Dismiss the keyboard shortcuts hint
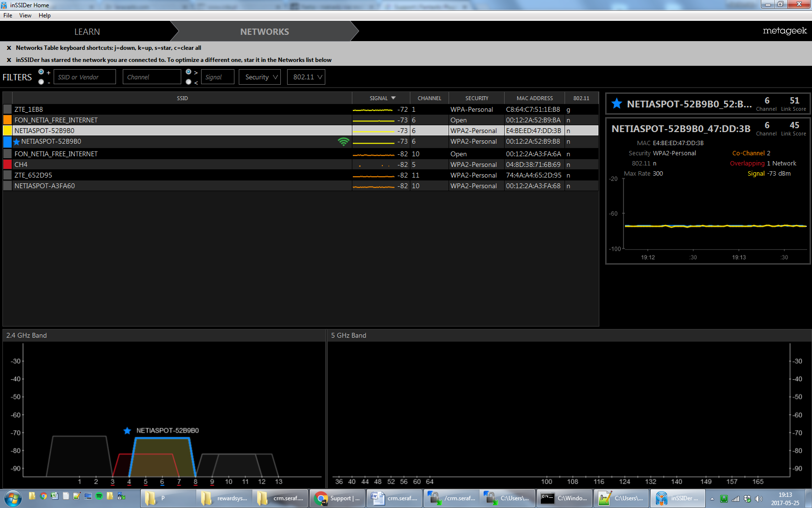 (x=9, y=48)
